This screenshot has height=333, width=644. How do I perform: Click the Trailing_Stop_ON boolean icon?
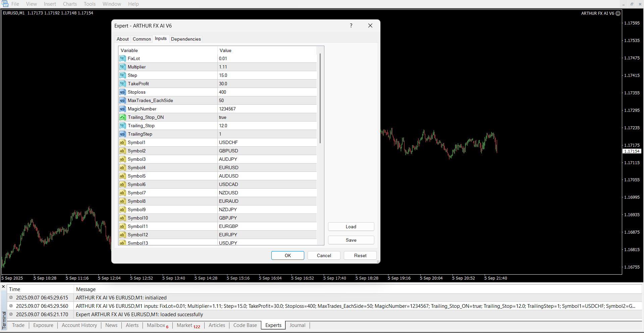click(122, 117)
